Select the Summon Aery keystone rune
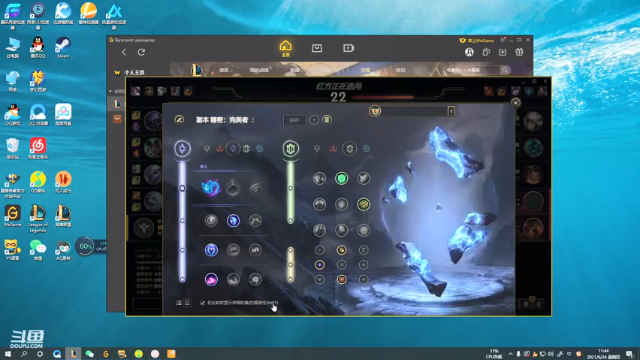The image size is (640, 360). click(211, 187)
